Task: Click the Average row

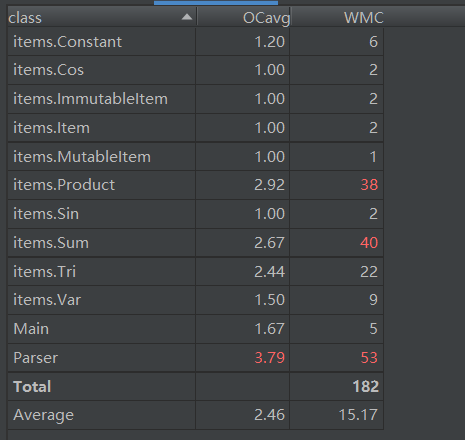Action: pos(196,415)
